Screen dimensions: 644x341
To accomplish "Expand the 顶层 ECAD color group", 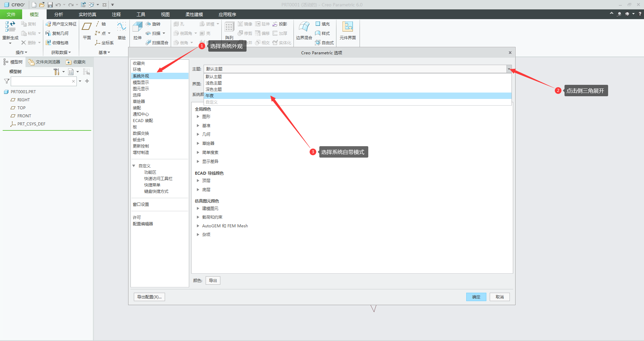I will [x=198, y=181].
